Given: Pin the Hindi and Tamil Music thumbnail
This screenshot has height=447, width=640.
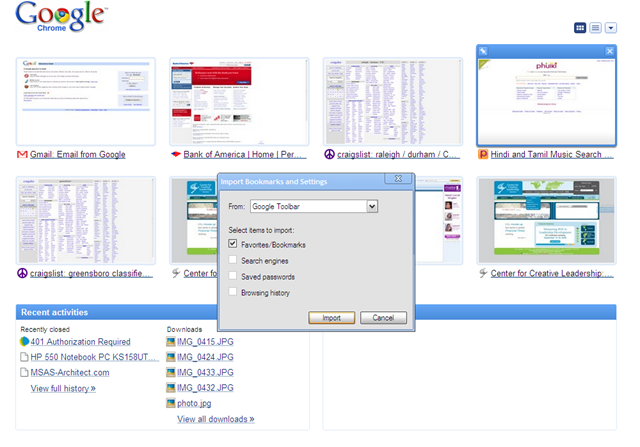Looking at the screenshot, I should pos(483,51).
